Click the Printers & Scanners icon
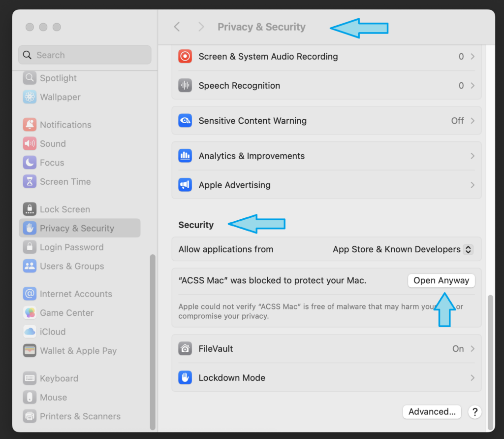This screenshot has width=504, height=439. [30, 416]
